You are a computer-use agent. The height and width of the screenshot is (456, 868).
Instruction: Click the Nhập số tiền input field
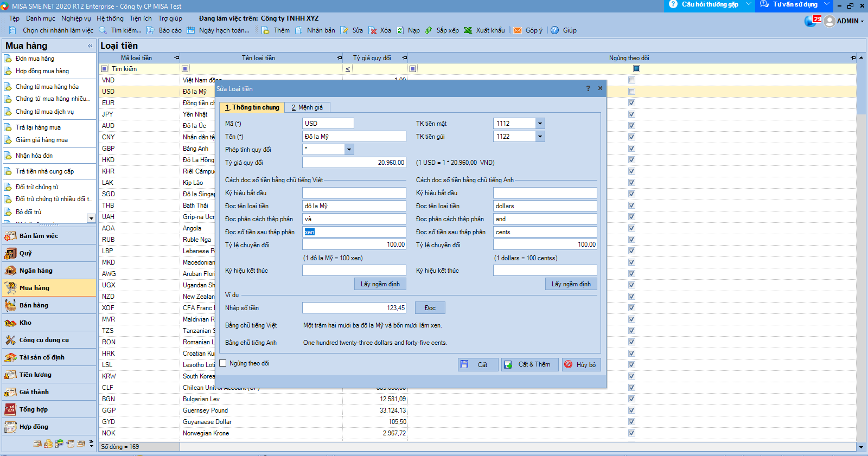click(x=354, y=308)
